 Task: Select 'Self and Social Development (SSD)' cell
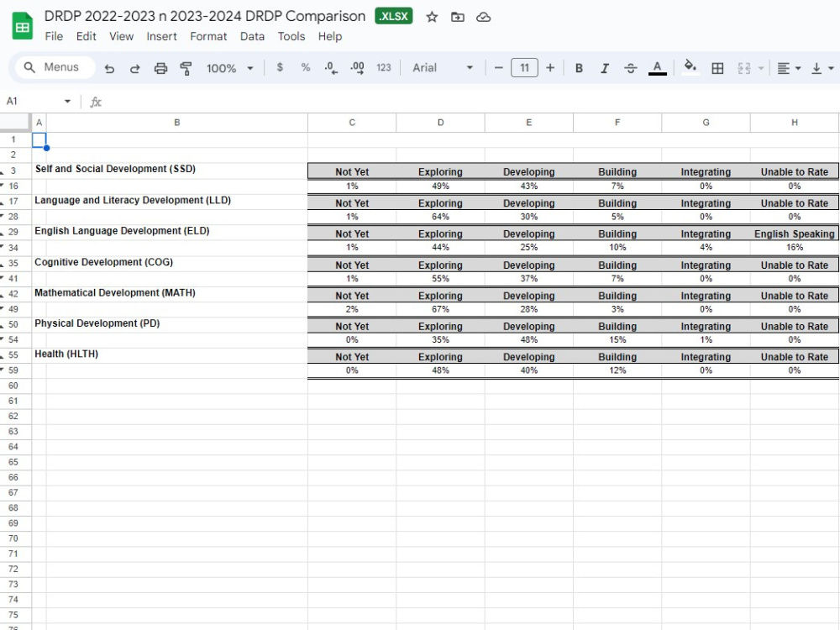(176, 171)
